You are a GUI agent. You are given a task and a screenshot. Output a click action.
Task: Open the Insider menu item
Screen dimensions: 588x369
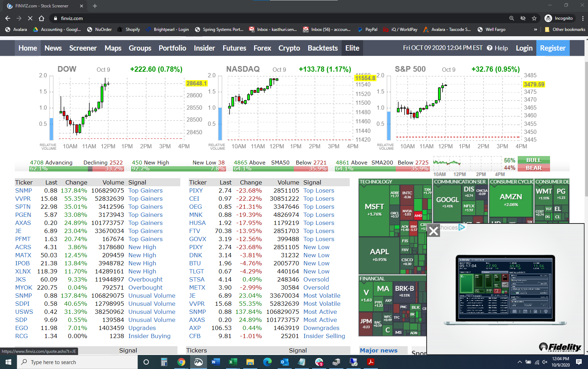click(x=204, y=48)
